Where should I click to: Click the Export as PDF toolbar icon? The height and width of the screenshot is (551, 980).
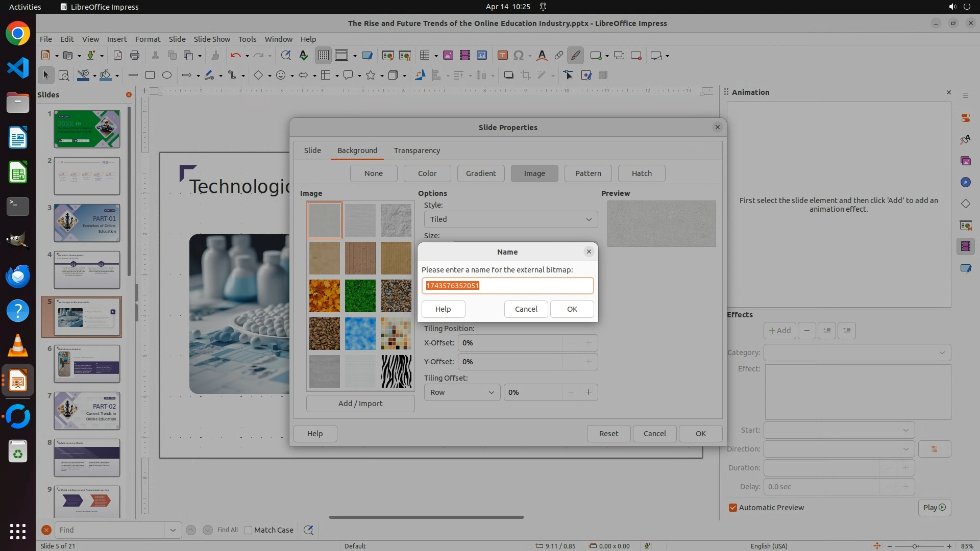click(117, 56)
